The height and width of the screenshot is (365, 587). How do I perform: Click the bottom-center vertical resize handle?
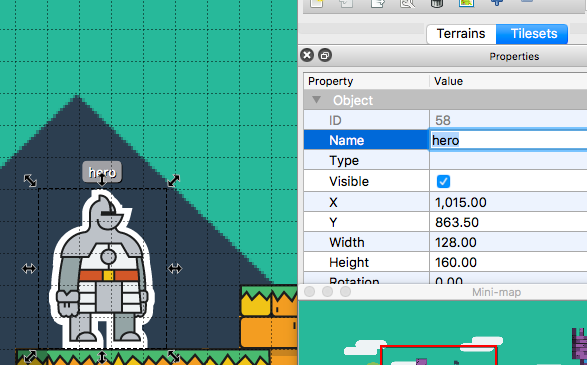click(x=102, y=357)
